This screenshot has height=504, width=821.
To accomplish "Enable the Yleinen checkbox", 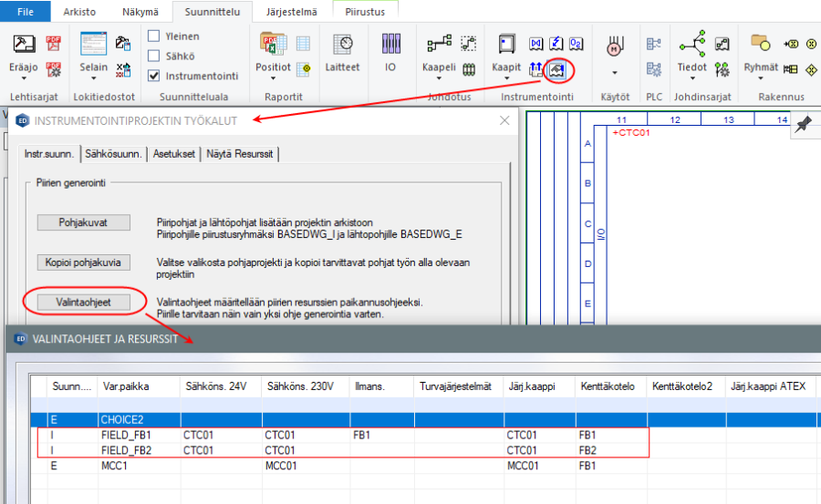I will click(x=154, y=36).
